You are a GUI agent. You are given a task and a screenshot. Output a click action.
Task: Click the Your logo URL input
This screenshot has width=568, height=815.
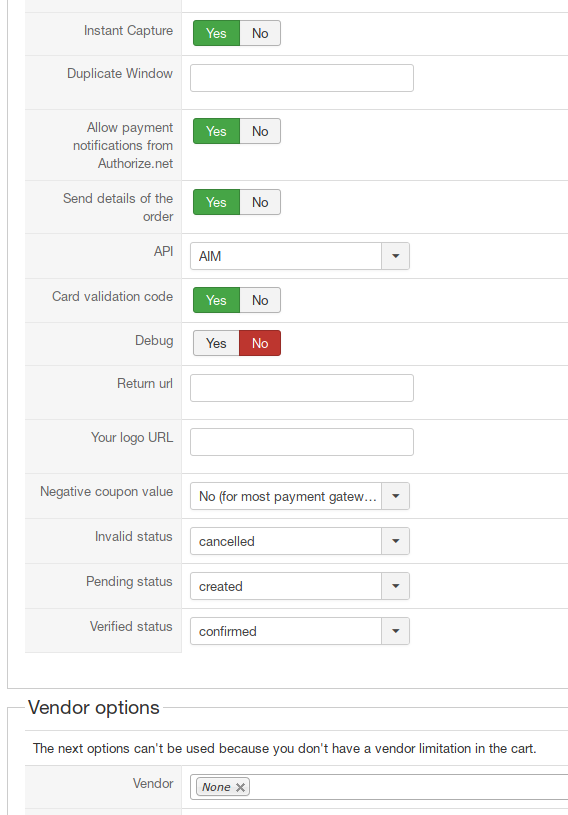click(302, 442)
